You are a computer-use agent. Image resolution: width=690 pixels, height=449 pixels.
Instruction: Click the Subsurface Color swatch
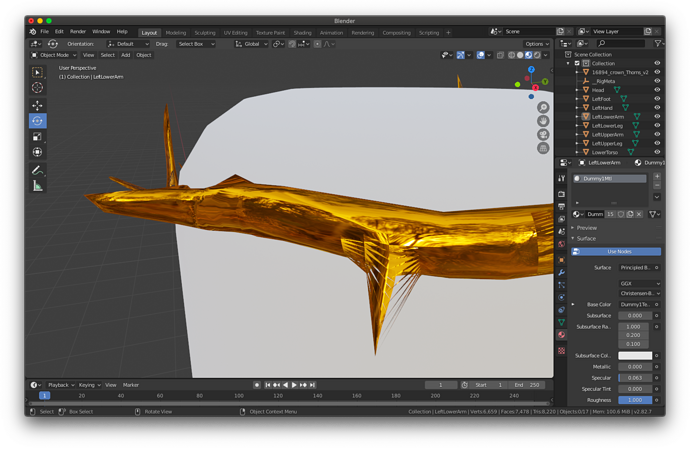tap(635, 356)
